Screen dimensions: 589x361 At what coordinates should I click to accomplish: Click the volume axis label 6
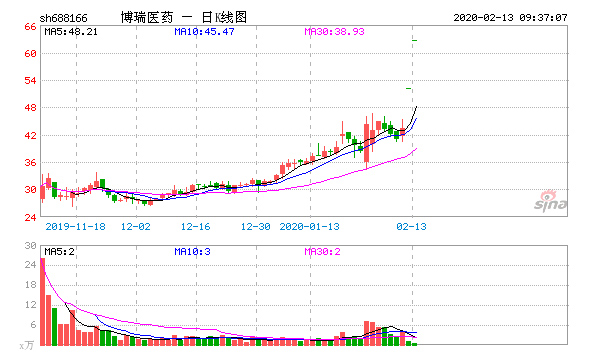point(33,325)
